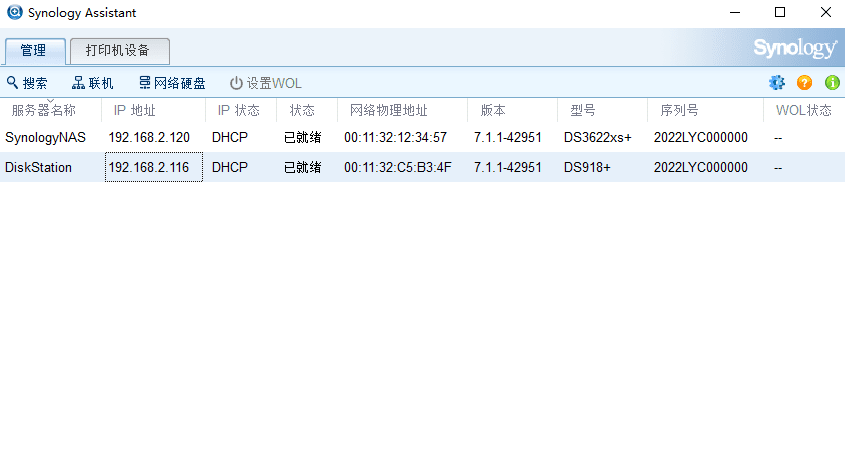Click 已就绪 status in SynologyNAS row

click(x=302, y=137)
